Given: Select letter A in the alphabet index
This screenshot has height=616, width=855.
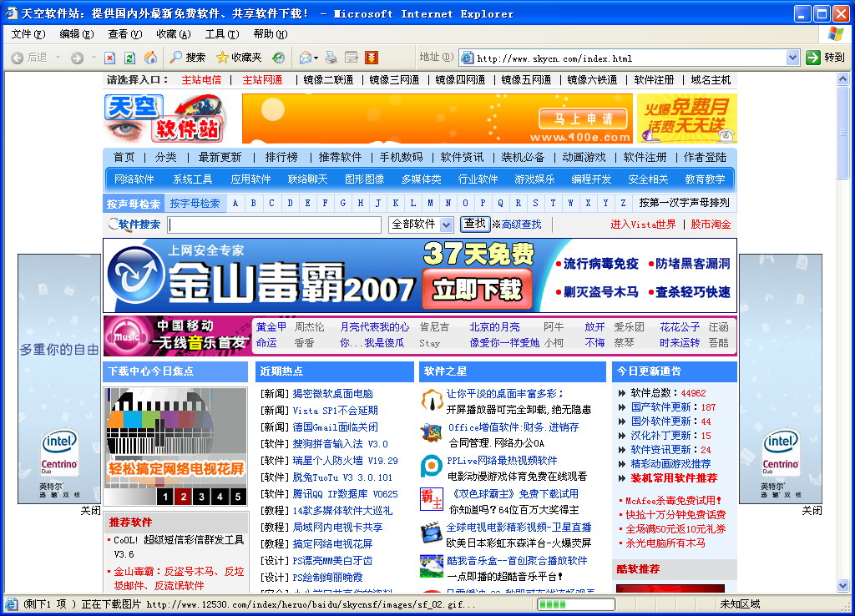Looking at the screenshot, I should coord(235,203).
